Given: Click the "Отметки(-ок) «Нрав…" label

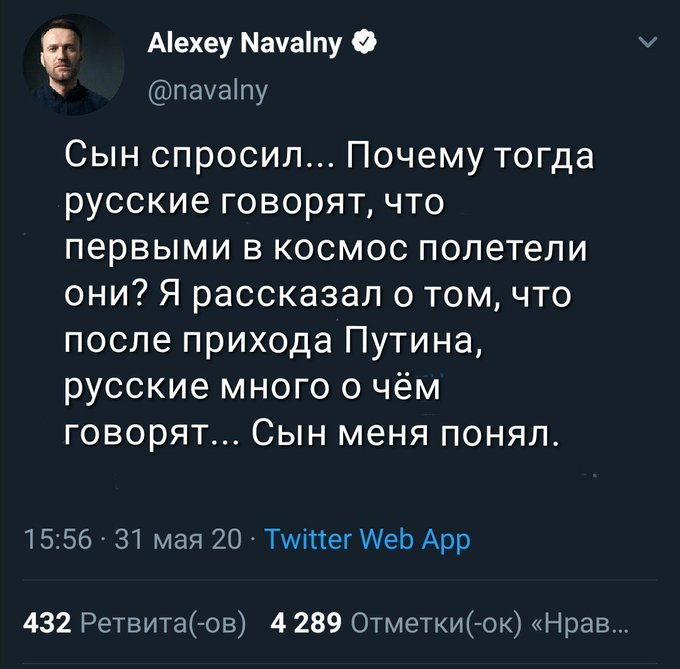Looking at the screenshot, I should tap(492, 626).
